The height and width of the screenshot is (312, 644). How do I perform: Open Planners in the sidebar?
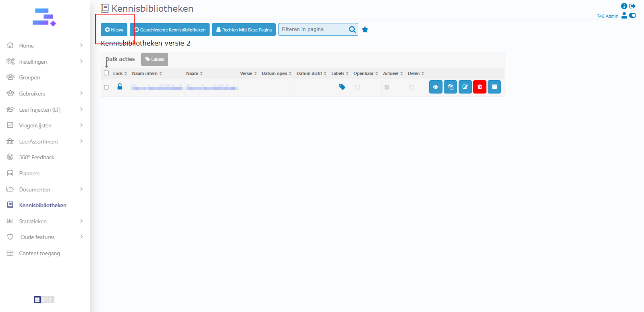pyautogui.click(x=29, y=173)
